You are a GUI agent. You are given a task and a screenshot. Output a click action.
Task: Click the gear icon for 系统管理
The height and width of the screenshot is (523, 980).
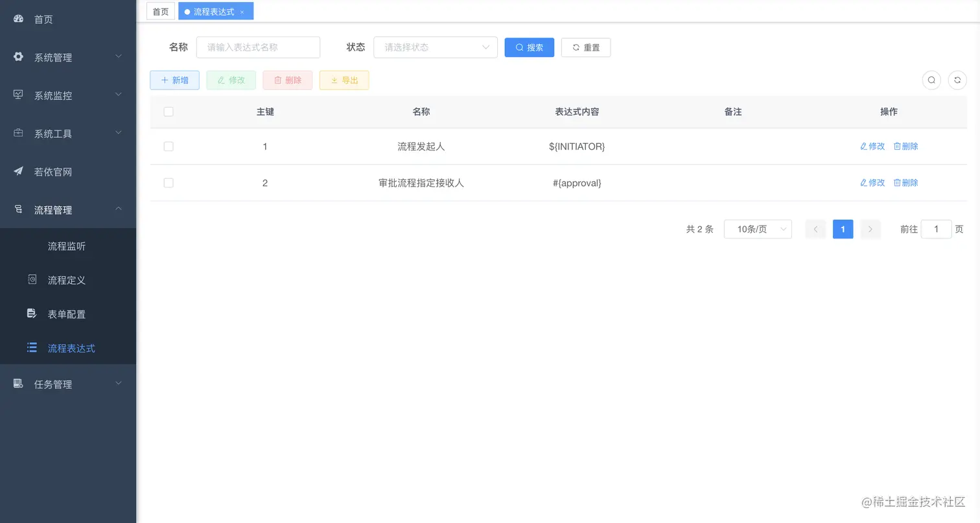pyautogui.click(x=18, y=57)
